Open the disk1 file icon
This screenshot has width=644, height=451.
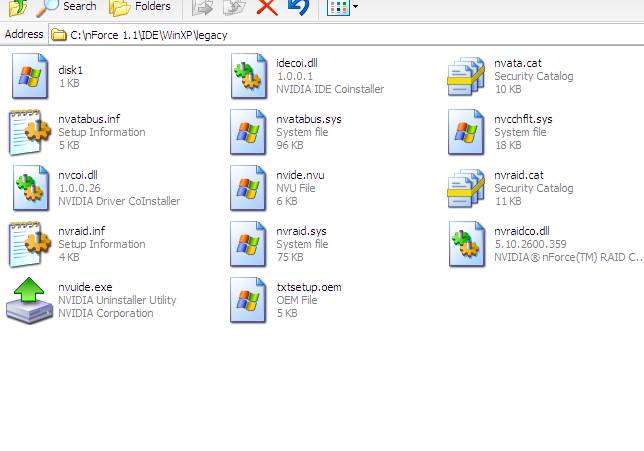(30, 76)
